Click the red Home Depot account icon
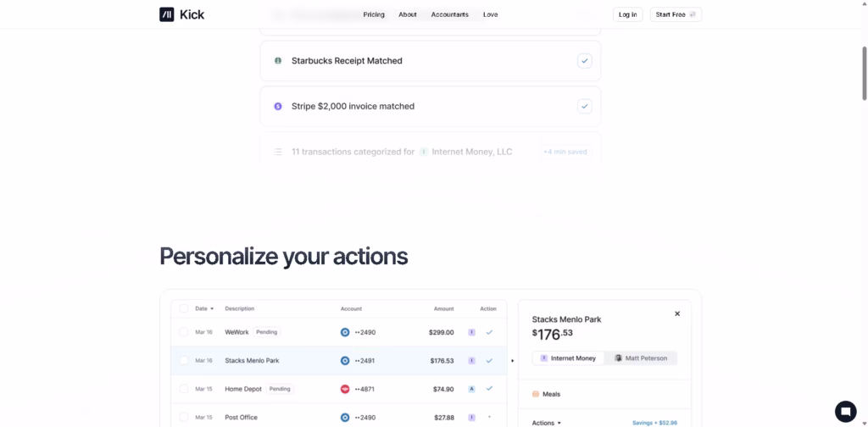 coord(345,389)
